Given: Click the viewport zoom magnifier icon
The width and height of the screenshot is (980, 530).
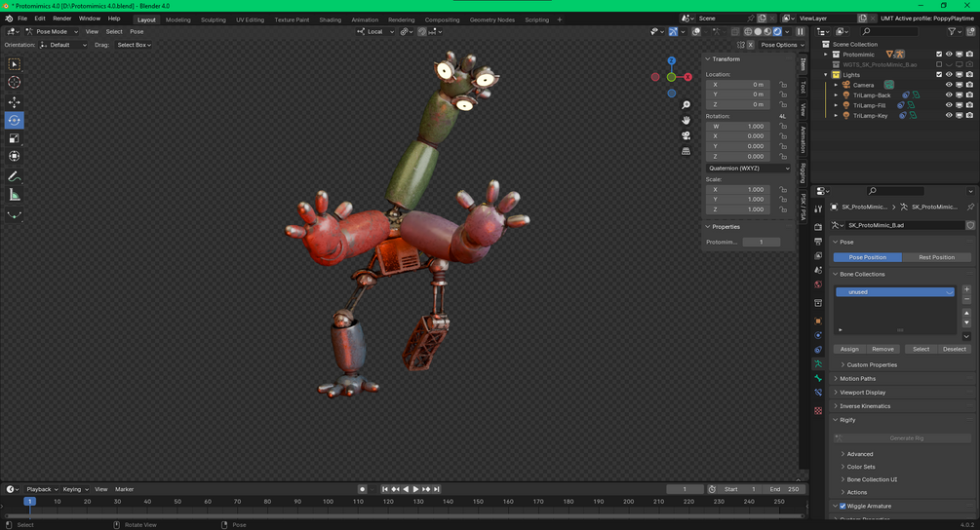Looking at the screenshot, I should coord(686,105).
